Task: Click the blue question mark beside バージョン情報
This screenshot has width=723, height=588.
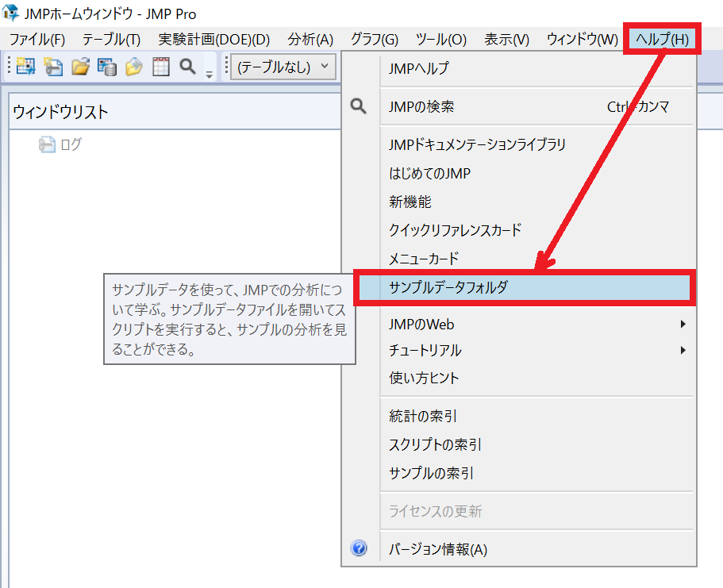Action: [359, 548]
